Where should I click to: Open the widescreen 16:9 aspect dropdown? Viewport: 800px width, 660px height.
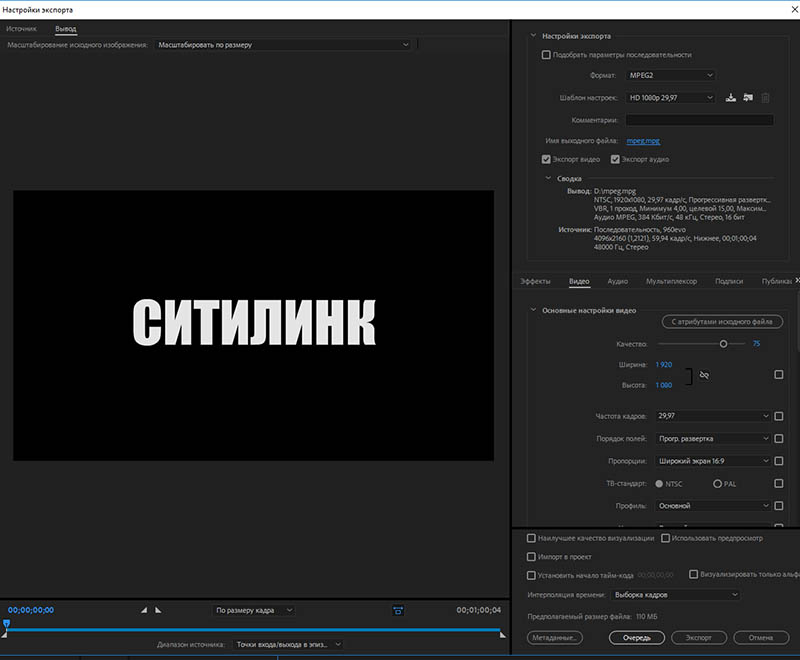point(713,461)
